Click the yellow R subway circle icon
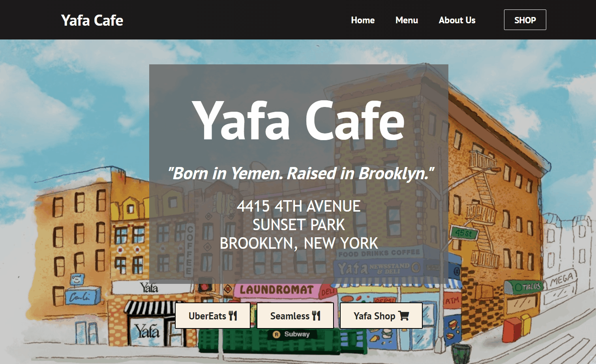The image size is (596, 364). pos(277,334)
